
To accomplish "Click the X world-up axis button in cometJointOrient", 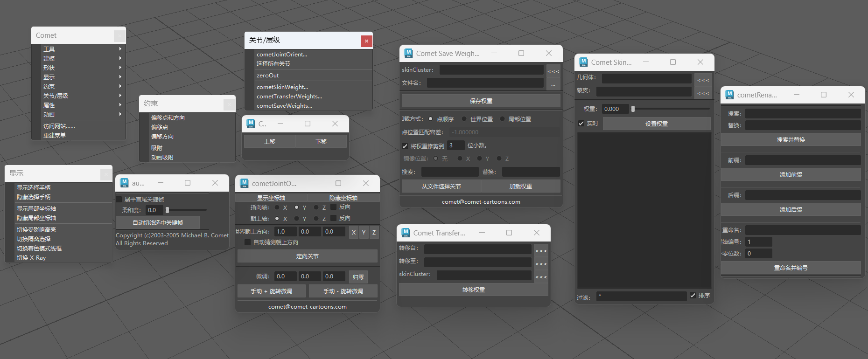I will pyautogui.click(x=354, y=232).
